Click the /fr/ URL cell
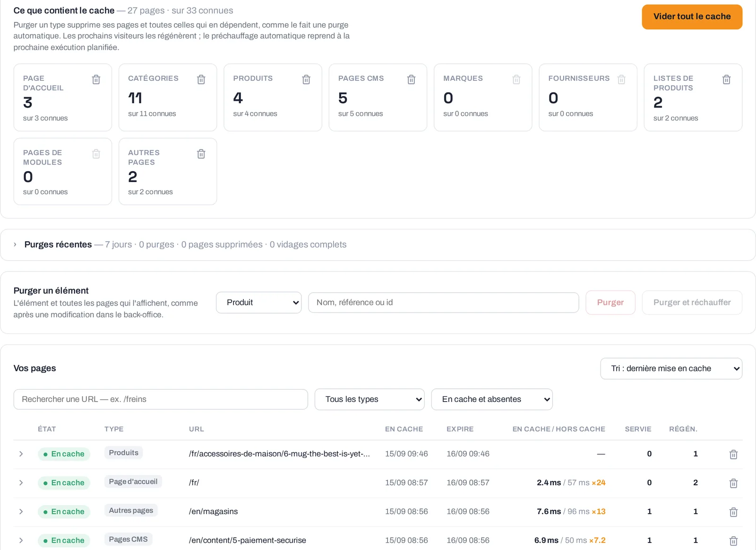Screen dimensions: 756x550 point(194,483)
